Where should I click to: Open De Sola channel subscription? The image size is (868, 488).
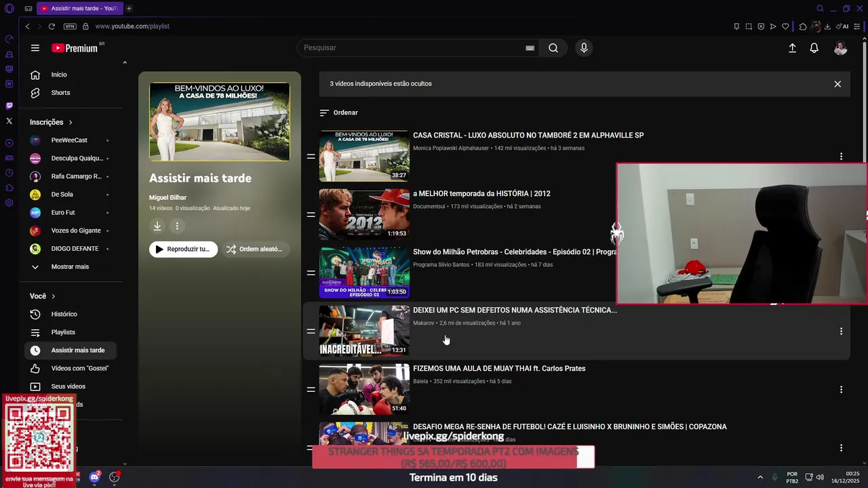[71, 195]
